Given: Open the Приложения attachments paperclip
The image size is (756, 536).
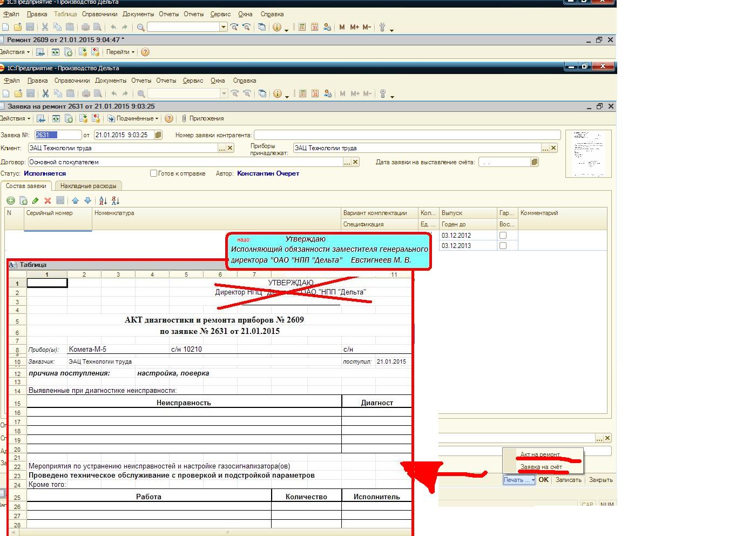Looking at the screenshot, I should (x=202, y=118).
